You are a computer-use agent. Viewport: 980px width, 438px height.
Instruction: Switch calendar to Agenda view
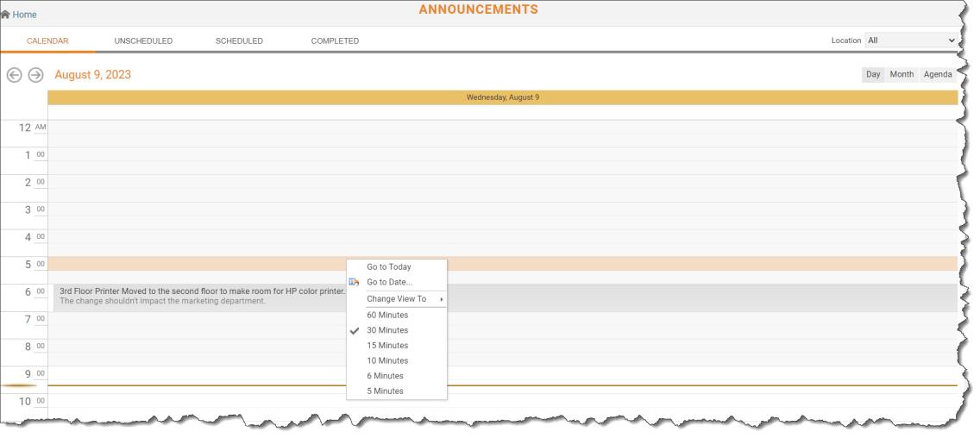click(938, 75)
